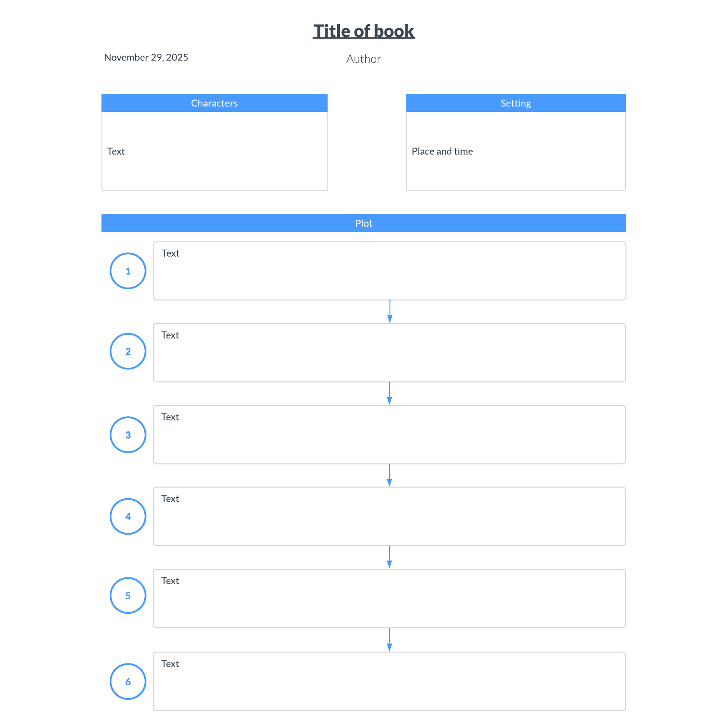This screenshot has height=728, width=728.
Task: Select the Characters header bar
Action: [214, 103]
